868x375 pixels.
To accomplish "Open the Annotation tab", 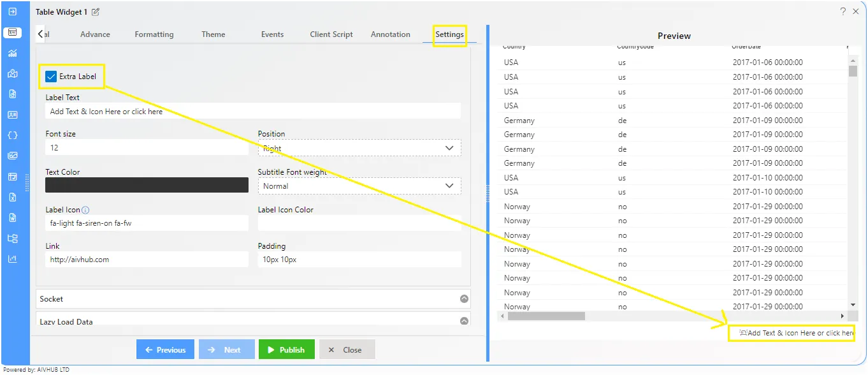I will pos(391,34).
